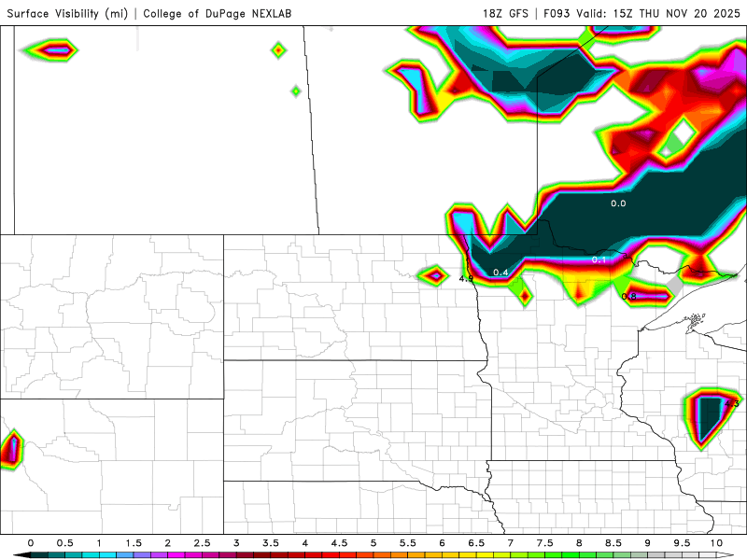This screenshot has width=747, height=560.
Task: Click the '4.9' visibility value on map
Action: [466, 278]
